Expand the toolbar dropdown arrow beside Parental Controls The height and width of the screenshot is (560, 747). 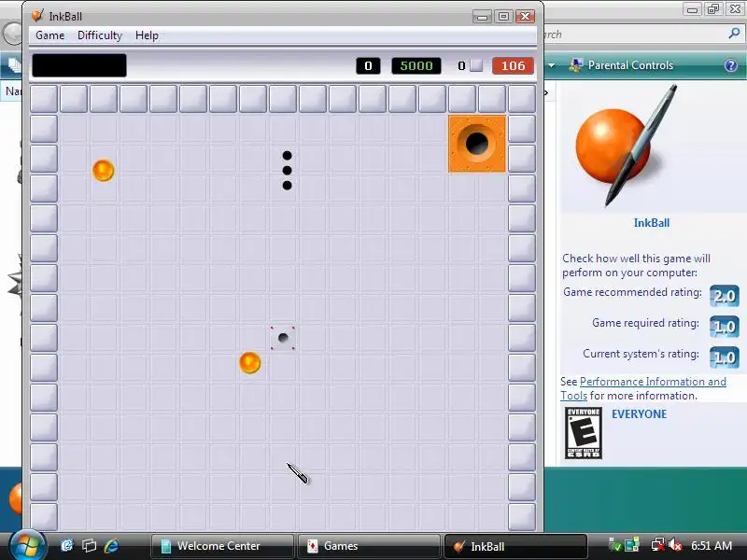point(552,65)
